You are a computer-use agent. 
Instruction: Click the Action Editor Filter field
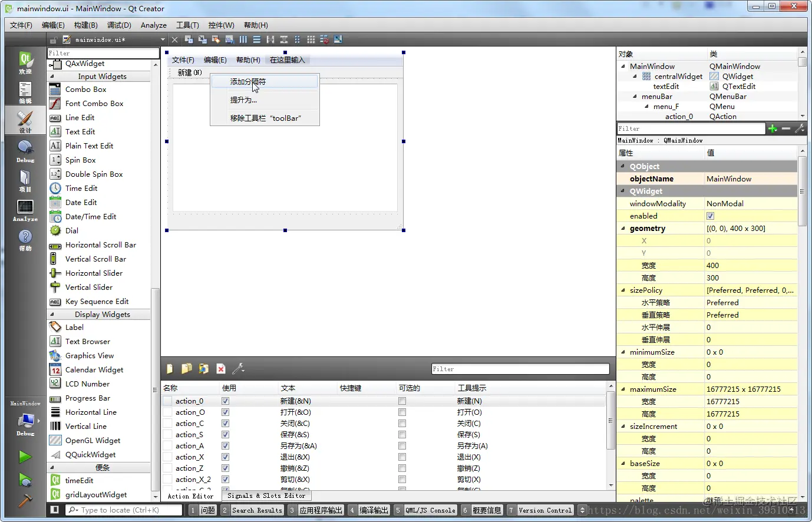pos(520,369)
